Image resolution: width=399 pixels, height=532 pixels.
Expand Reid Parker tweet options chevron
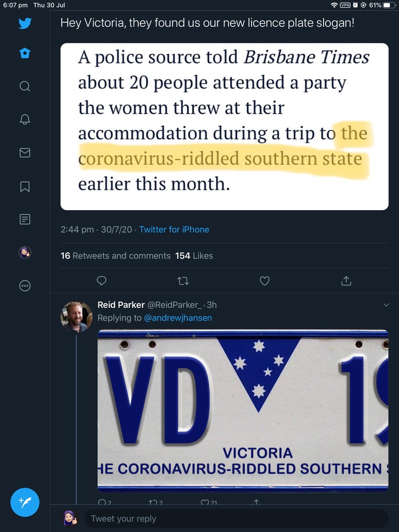tap(386, 305)
